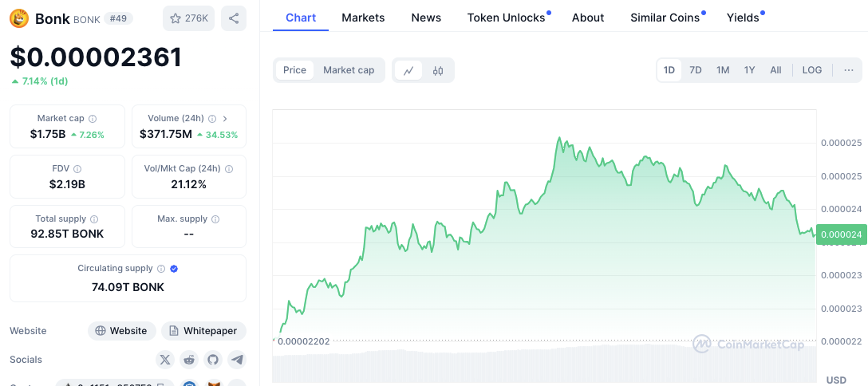Open Bonk's GitHub social link
This screenshot has width=868, height=386.
click(x=212, y=360)
